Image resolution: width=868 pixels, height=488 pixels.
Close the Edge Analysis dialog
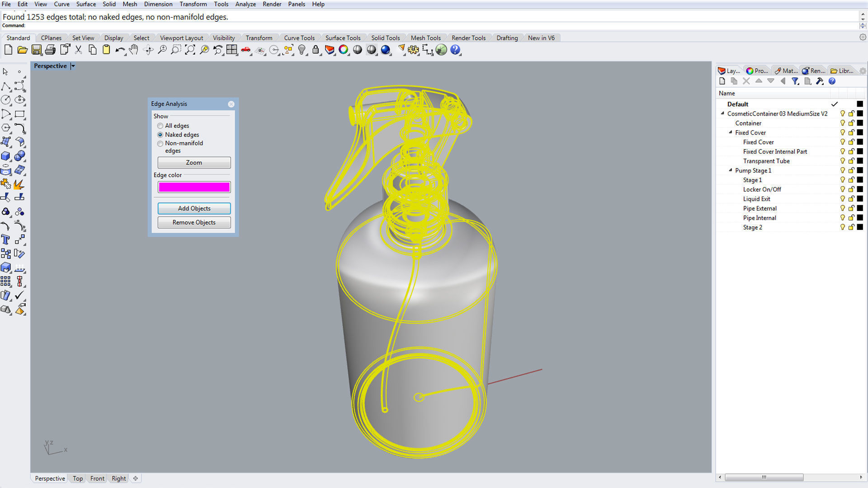[231, 104]
